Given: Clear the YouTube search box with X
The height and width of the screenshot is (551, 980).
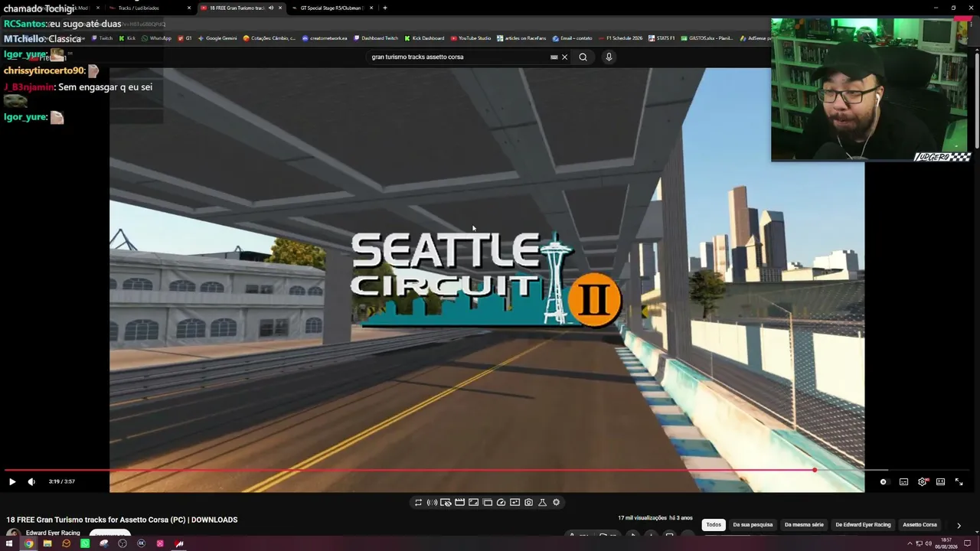Looking at the screenshot, I should (565, 57).
